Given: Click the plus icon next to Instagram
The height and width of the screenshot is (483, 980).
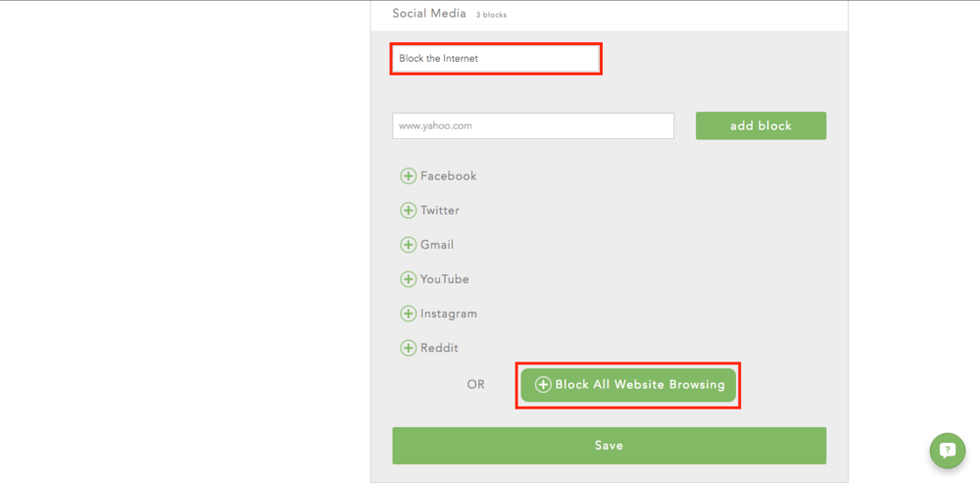Looking at the screenshot, I should (x=408, y=314).
